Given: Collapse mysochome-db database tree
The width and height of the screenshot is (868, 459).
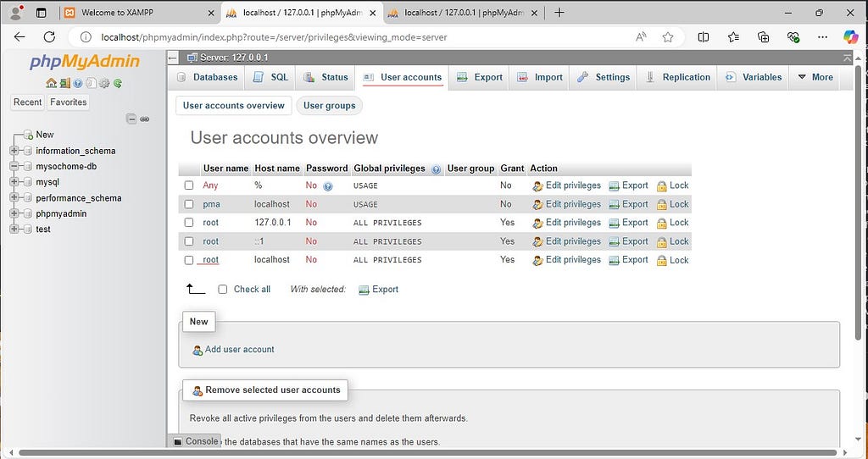Looking at the screenshot, I should [x=14, y=167].
